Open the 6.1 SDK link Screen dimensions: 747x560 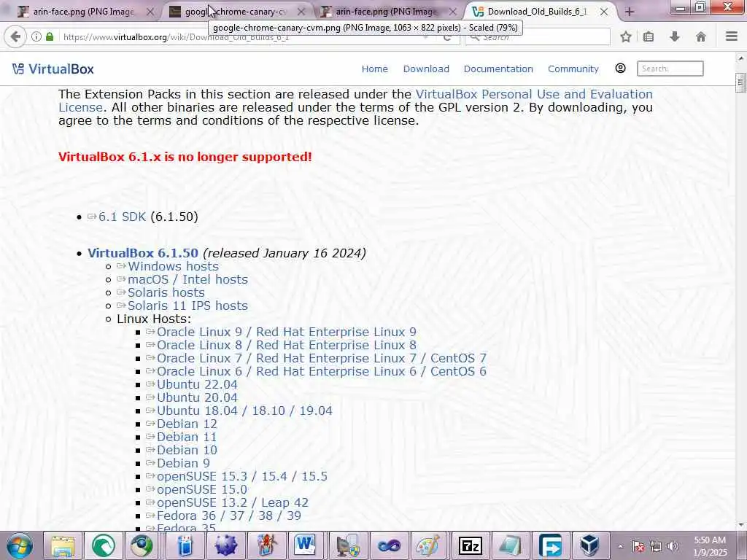[x=122, y=217]
